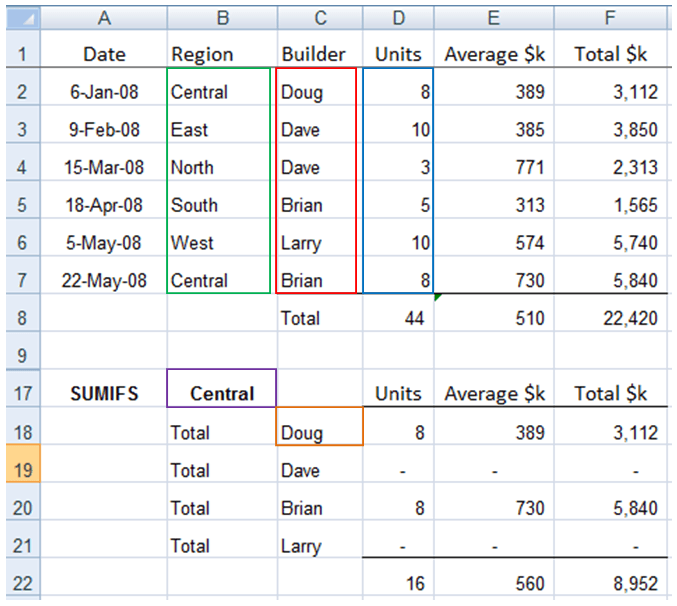Image resolution: width=677 pixels, height=606 pixels.
Task: Click Total $k header in row 1
Action: click(x=610, y=48)
